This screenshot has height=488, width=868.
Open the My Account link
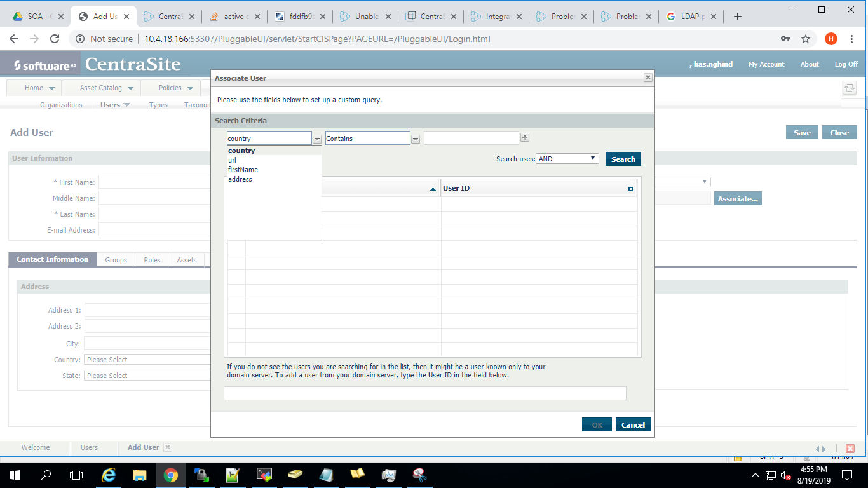(766, 64)
